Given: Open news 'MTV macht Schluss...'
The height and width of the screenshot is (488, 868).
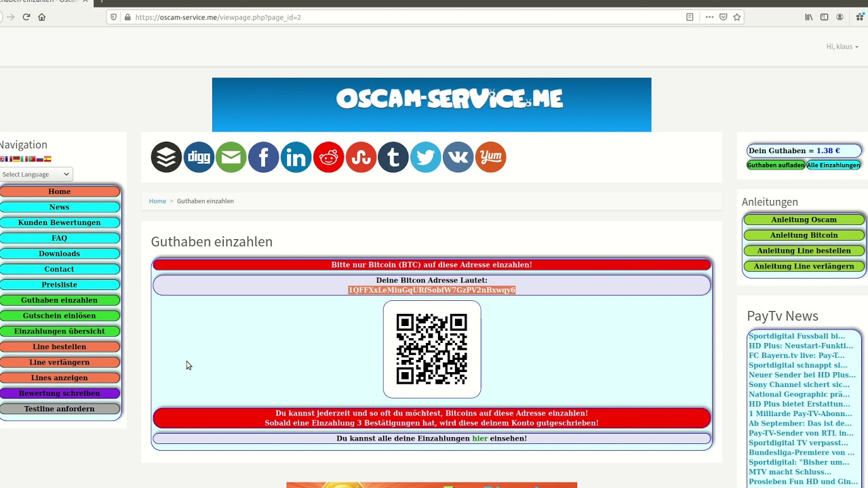Looking at the screenshot, I should (x=790, y=472).
